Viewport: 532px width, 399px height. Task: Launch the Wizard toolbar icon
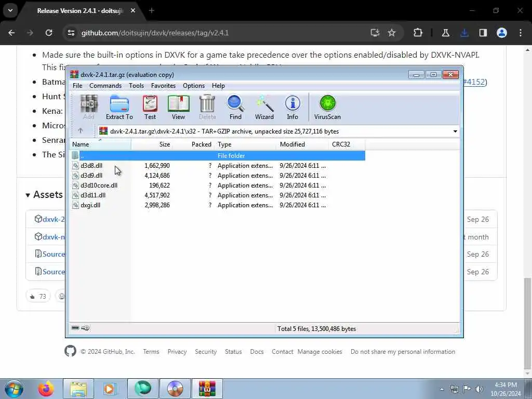(x=264, y=107)
